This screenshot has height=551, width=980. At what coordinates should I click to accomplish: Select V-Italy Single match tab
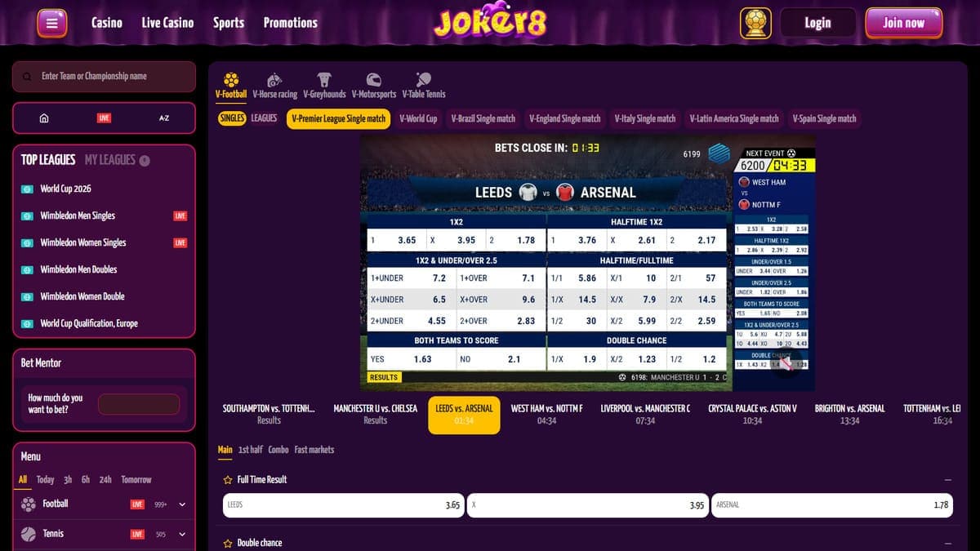(645, 118)
